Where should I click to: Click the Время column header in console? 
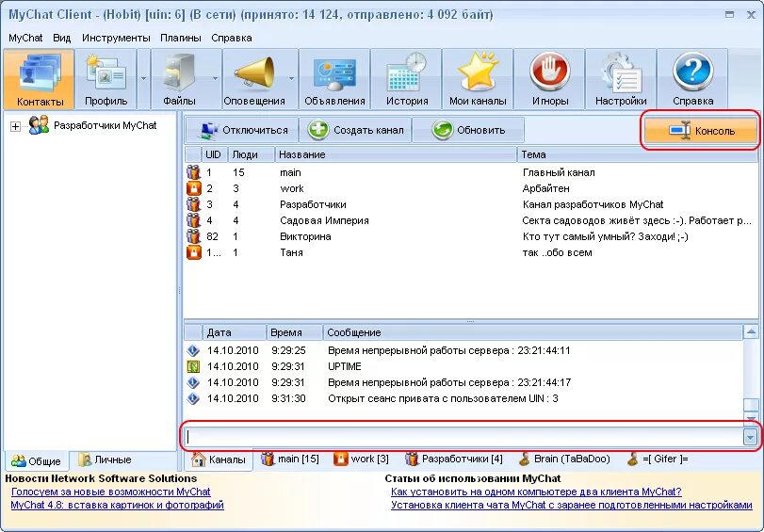[x=295, y=332]
